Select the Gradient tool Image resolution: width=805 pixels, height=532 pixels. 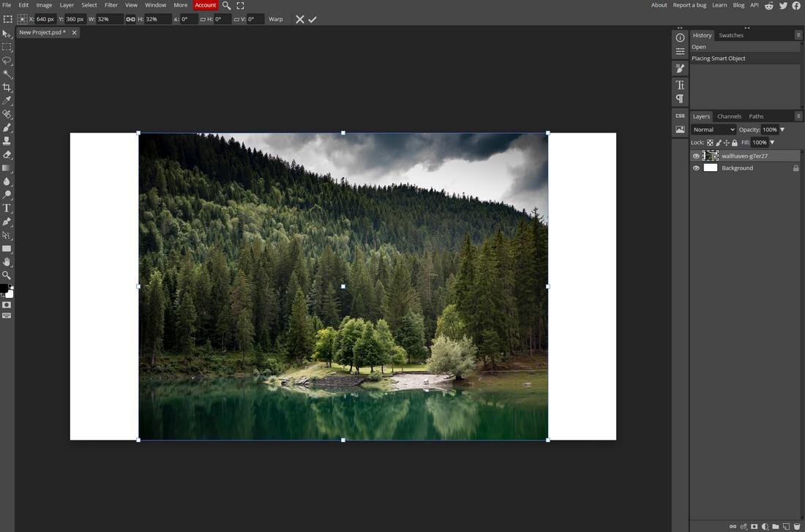click(7, 167)
